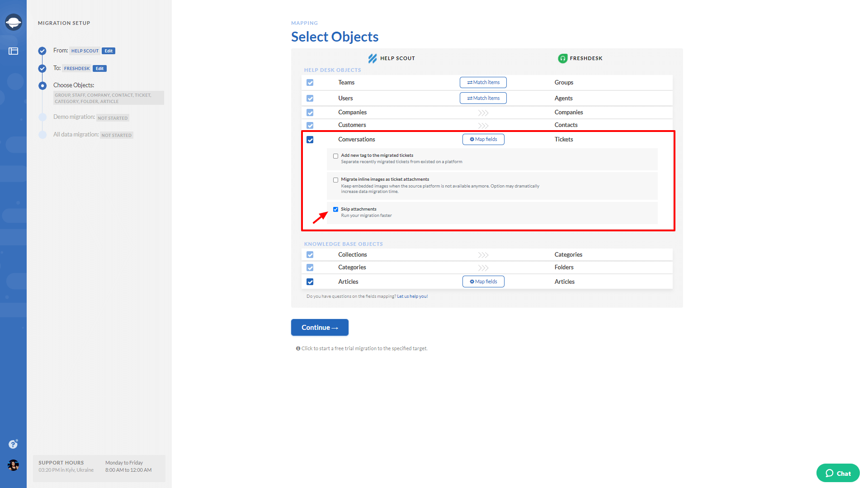Viewport: 868px width, 488px height.
Task: Toggle the knowledge base Categories checkbox
Action: point(310,267)
